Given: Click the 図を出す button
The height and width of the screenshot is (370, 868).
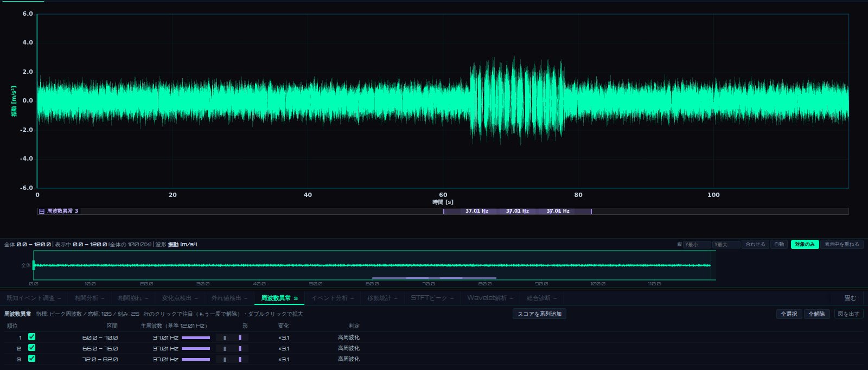Looking at the screenshot, I should click(848, 314).
